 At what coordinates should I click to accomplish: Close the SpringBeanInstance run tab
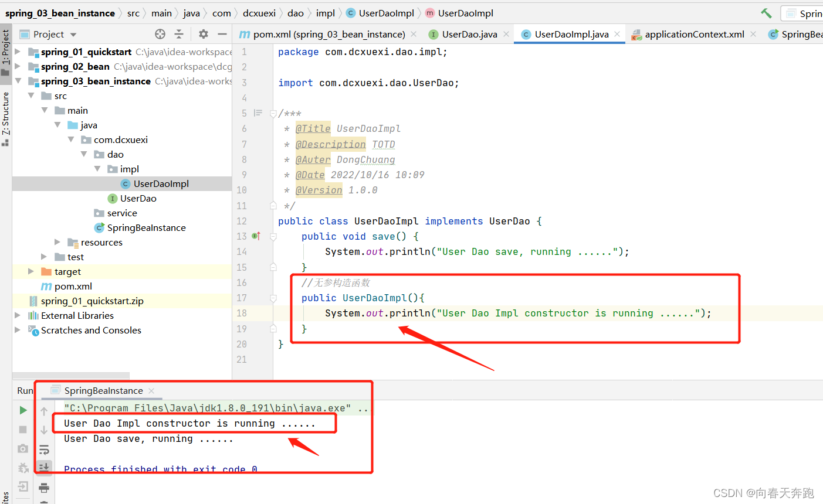click(151, 391)
